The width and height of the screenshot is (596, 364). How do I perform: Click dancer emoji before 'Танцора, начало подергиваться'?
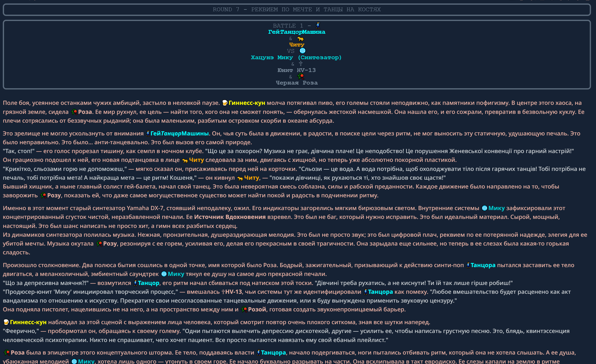pyautogui.click(x=258, y=353)
